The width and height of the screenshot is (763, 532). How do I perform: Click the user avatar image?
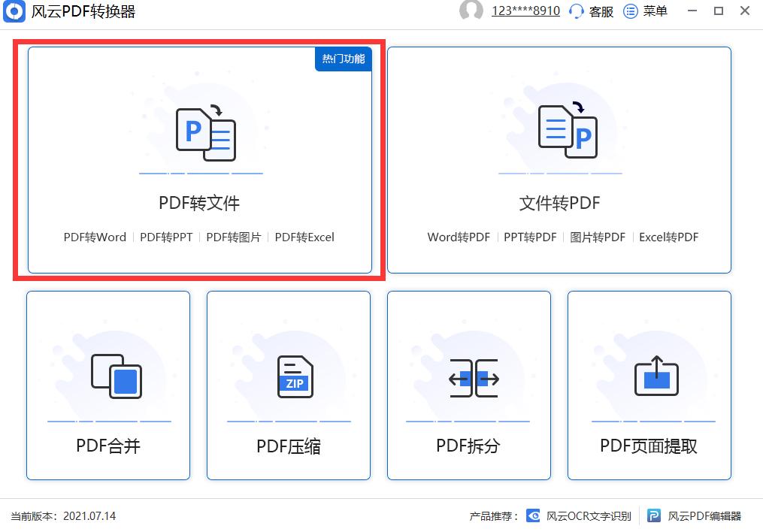pos(472,11)
